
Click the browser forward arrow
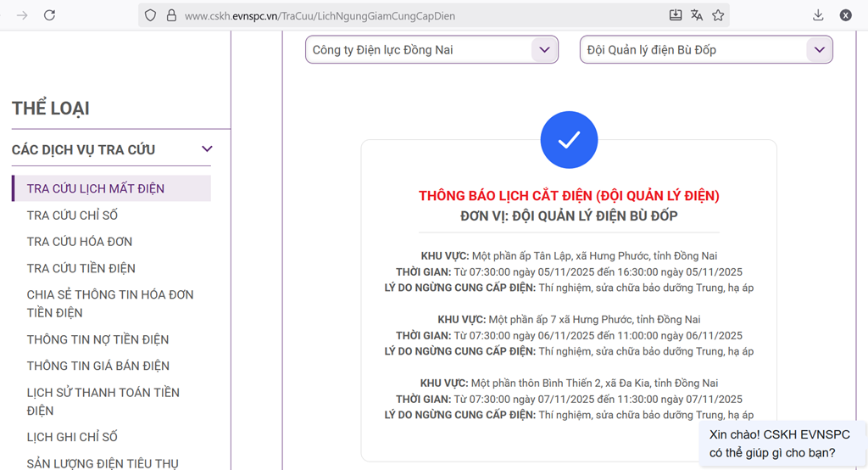[22, 15]
